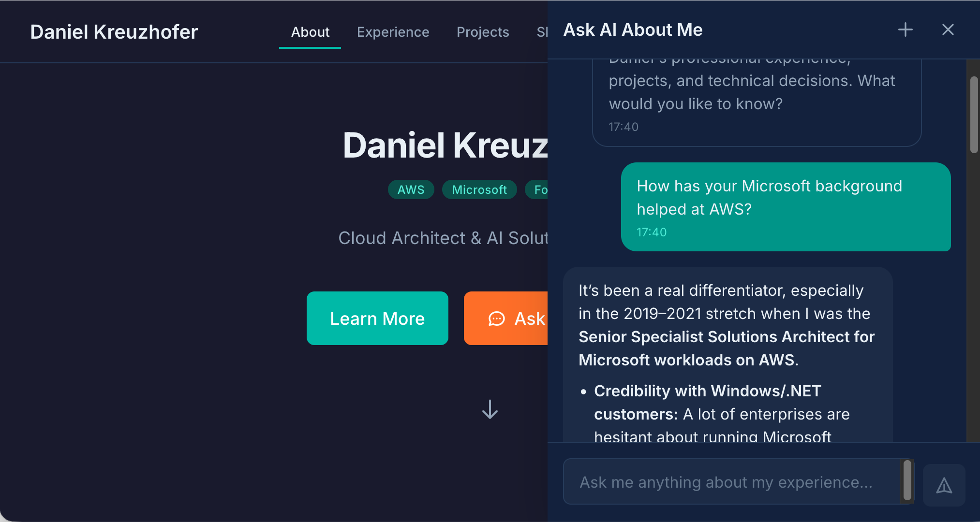Start a new chat with the plus icon
The image size is (980, 522).
(x=905, y=29)
